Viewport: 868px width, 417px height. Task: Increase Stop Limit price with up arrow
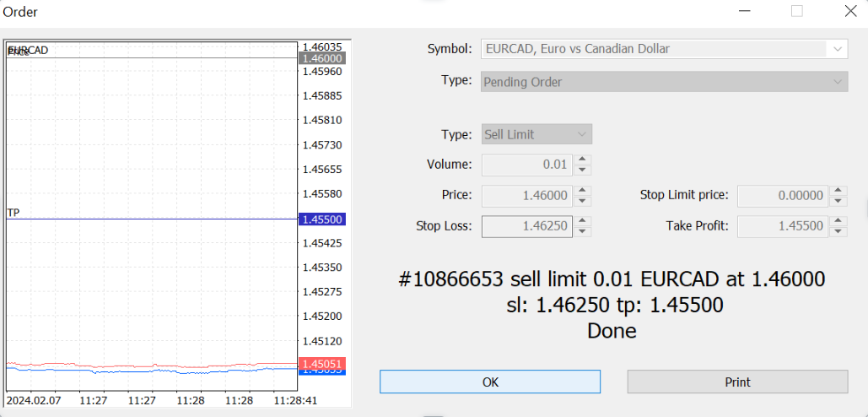[838, 191]
